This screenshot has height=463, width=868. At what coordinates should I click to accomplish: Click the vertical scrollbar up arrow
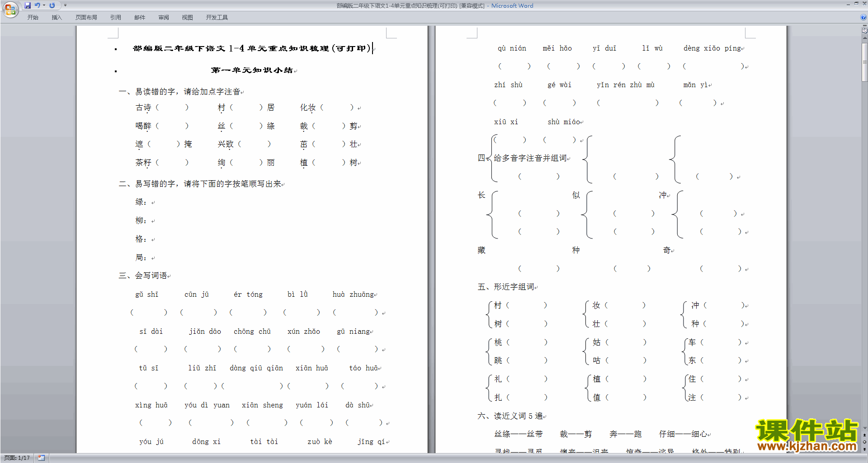[864, 38]
